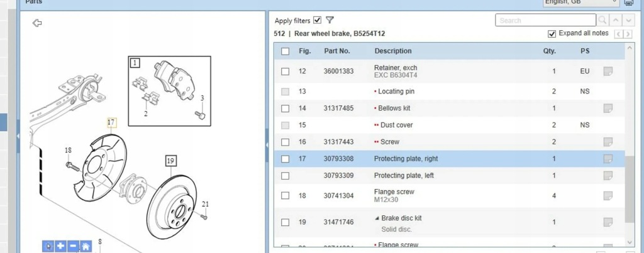Tick the checkbox for Flange screw 30741304
This screenshot has width=644, height=253.
(285, 196)
